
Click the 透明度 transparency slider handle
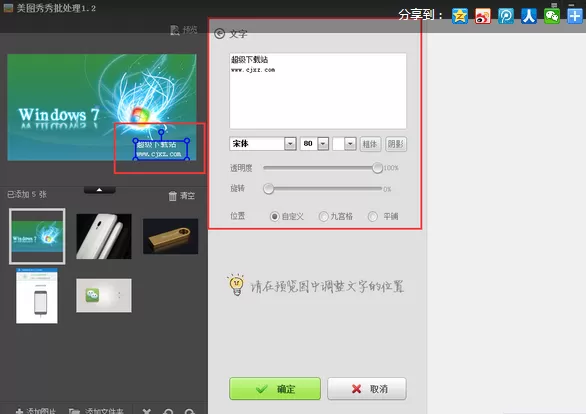tap(377, 168)
